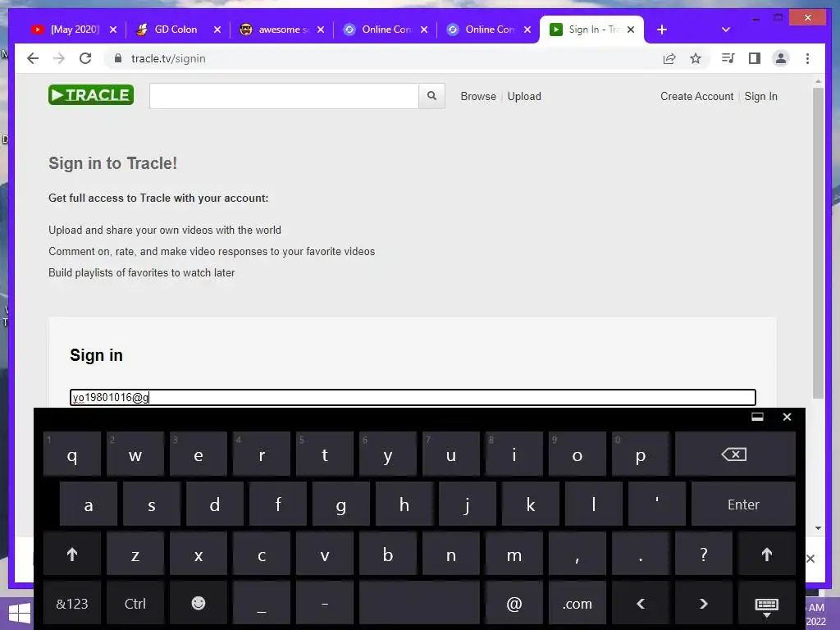Image resolution: width=840 pixels, height=630 pixels.
Task: Tap the left arrow key
Action: tap(640, 604)
